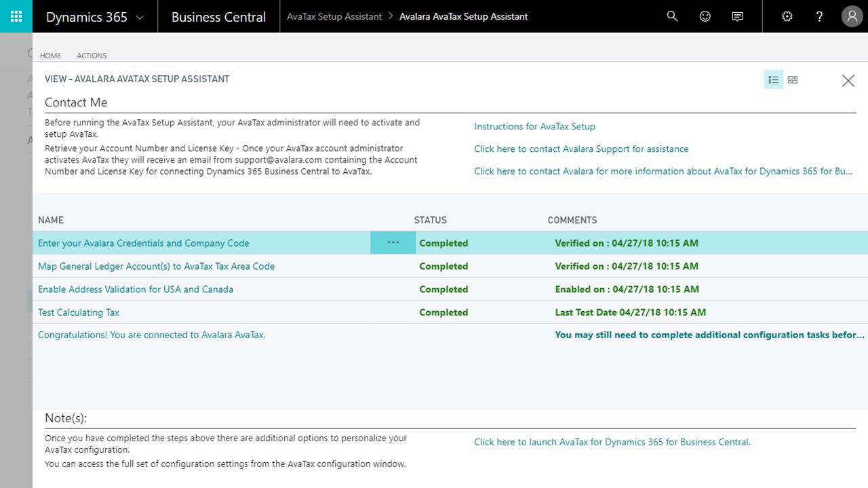Open Enable Address Validation step
868x488 pixels.
click(x=136, y=289)
